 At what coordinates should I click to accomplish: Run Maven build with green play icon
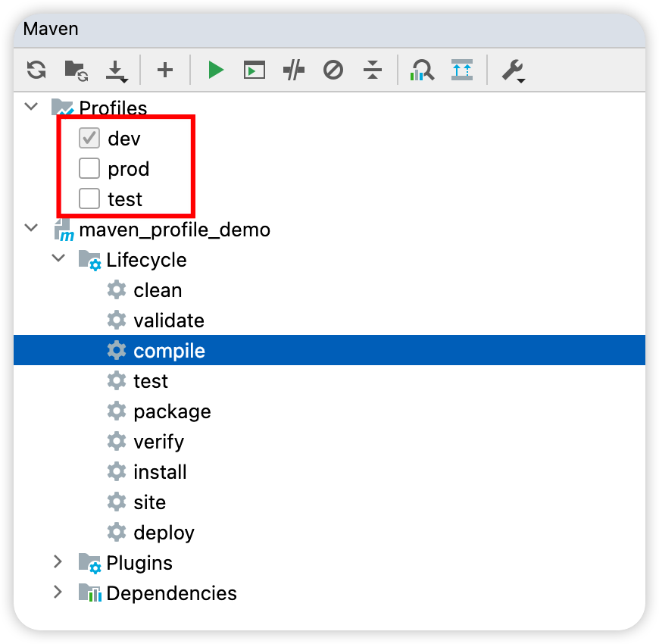[x=216, y=70]
